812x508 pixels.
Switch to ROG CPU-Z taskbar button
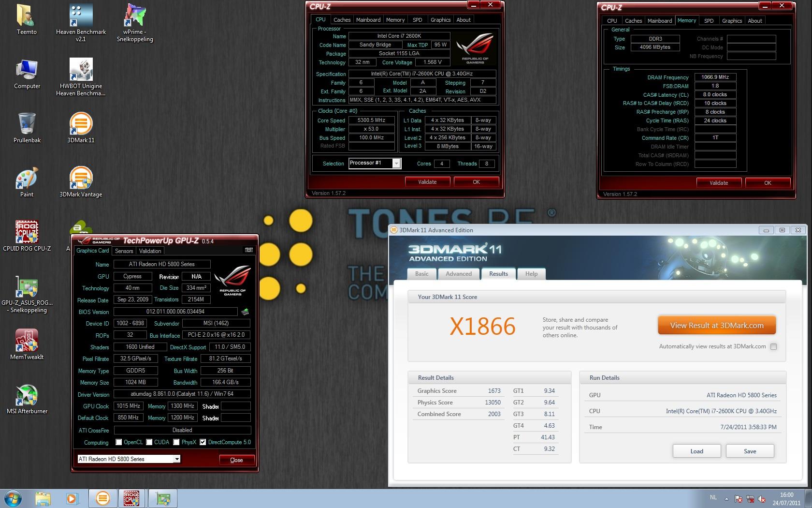tap(131, 498)
